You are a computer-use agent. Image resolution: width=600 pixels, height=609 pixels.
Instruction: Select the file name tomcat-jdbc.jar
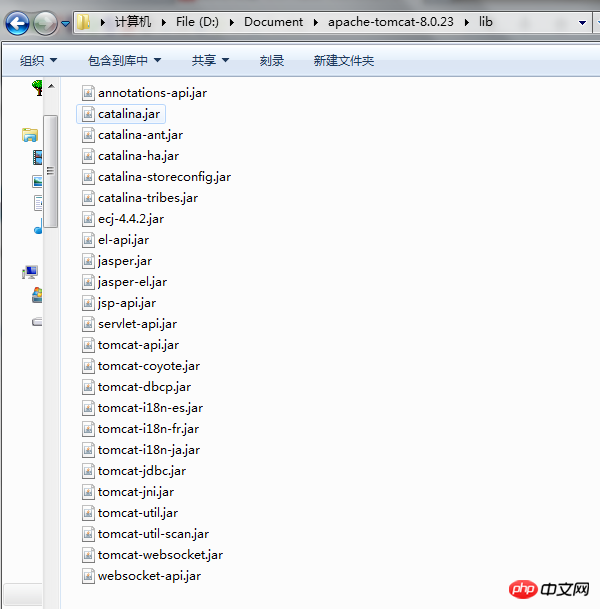(x=142, y=471)
